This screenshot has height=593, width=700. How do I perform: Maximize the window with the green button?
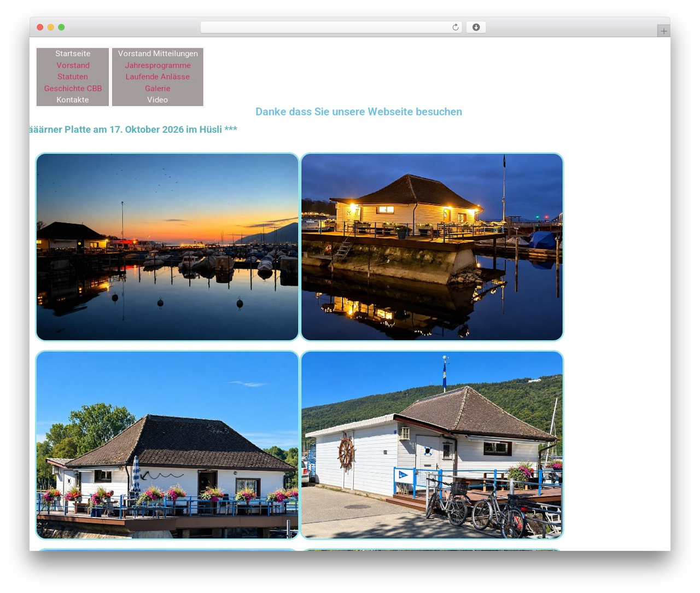click(61, 27)
